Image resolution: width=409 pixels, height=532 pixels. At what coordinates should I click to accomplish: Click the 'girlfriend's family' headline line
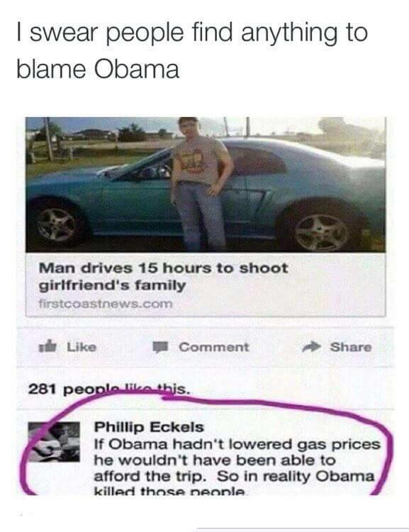tap(113, 286)
